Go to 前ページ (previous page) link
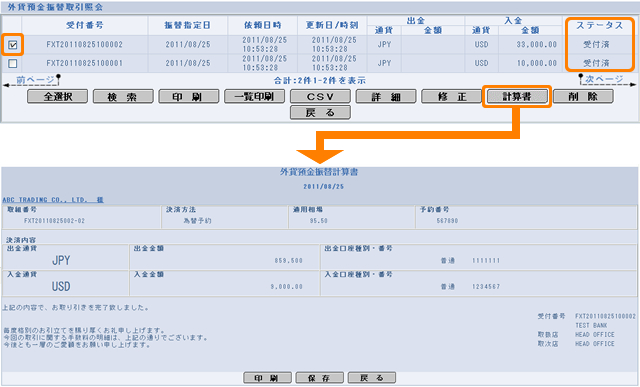Image resolution: width=640 pixels, height=387 pixels. 35,80
